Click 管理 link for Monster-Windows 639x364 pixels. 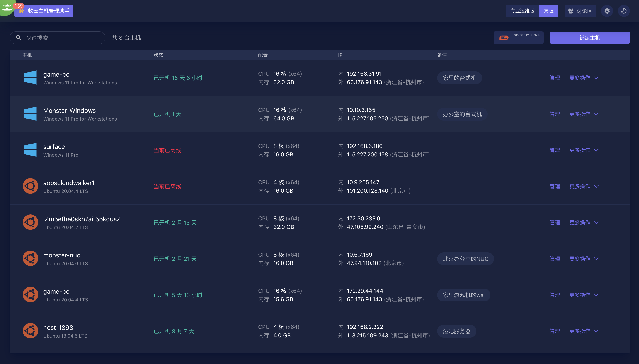[x=554, y=114]
